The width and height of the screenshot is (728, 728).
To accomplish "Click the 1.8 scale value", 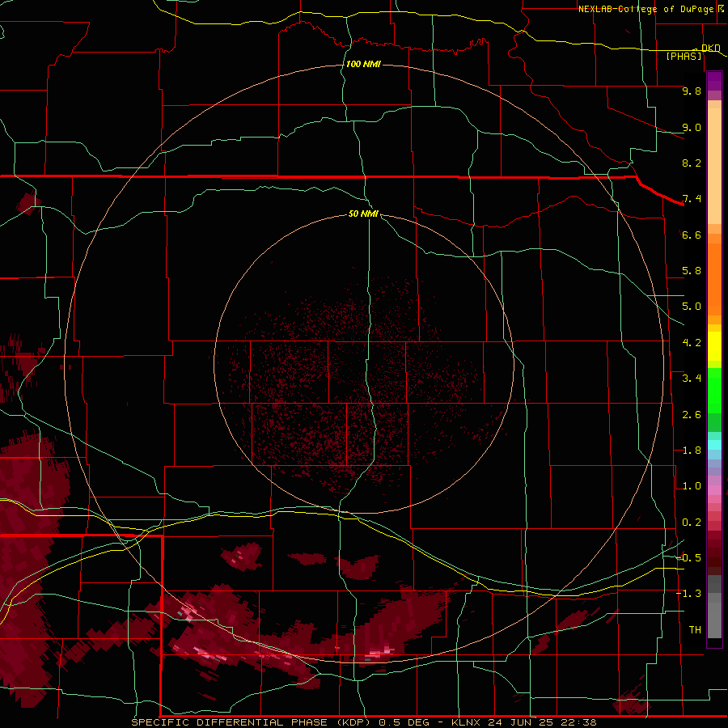I will (692, 451).
